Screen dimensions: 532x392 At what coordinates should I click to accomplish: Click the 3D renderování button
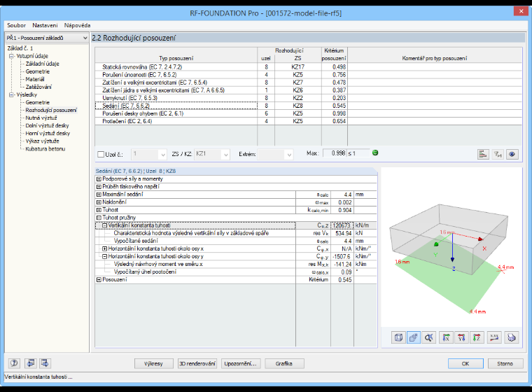pos(197,363)
